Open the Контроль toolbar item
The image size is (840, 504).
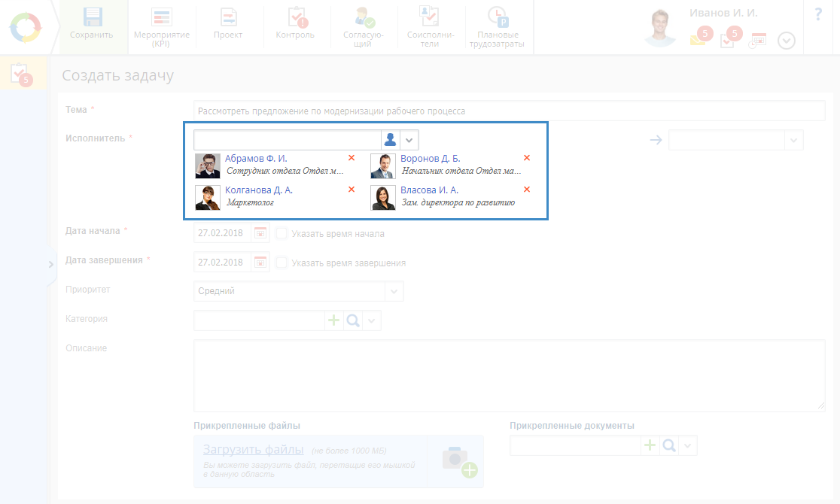tap(295, 24)
